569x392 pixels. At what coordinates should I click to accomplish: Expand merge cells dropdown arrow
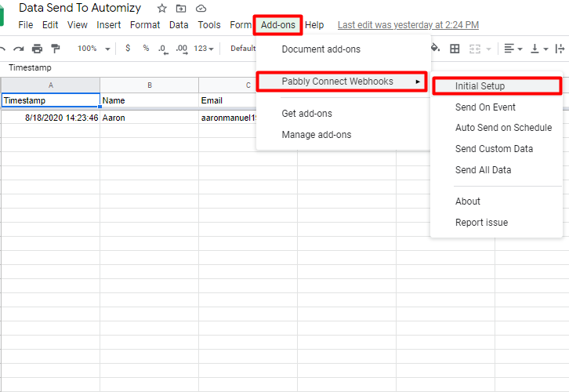coord(488,49)
